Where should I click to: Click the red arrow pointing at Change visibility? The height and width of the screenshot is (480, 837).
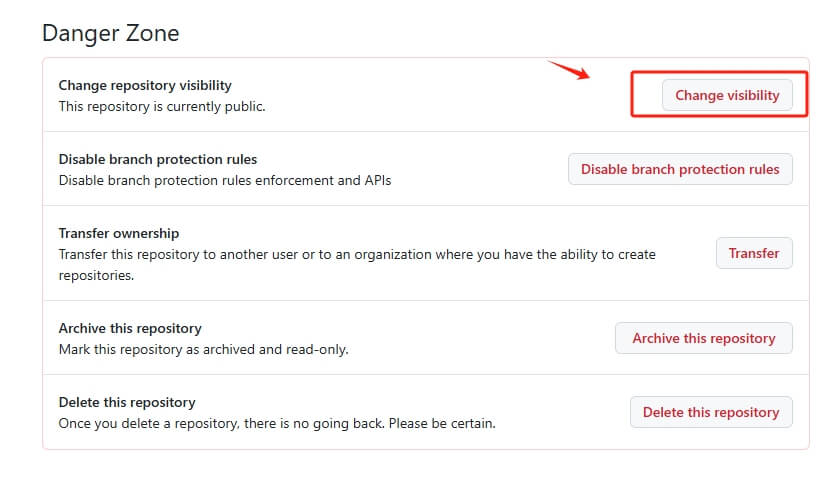click(x=570, y=72)
